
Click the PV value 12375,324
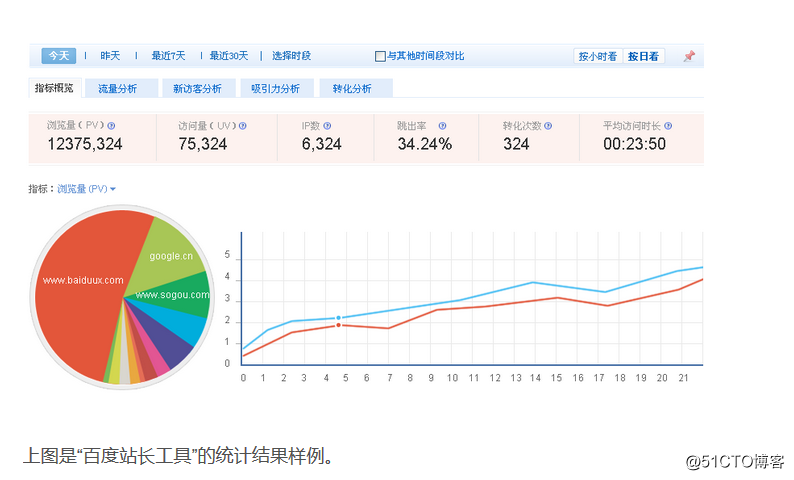[x=85, y=144]
